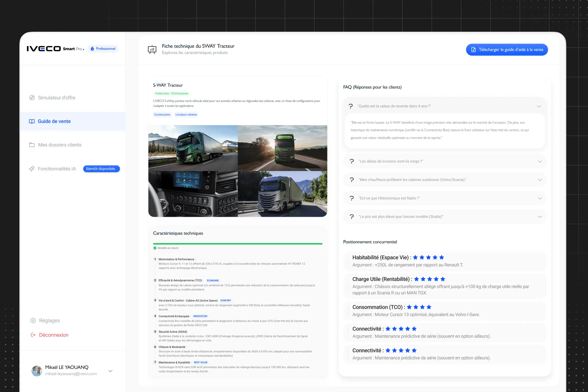Expand the Swedish cabins FAQ item

[x=540, y=180]
